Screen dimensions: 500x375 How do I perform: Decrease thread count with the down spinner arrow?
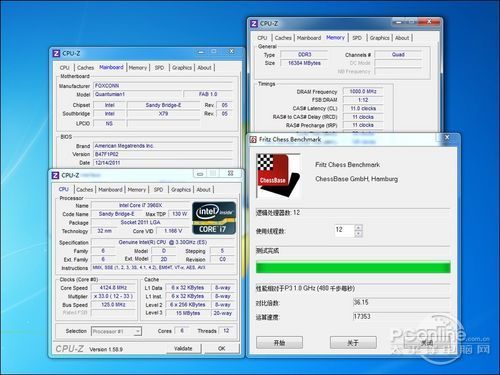[358, 234]
